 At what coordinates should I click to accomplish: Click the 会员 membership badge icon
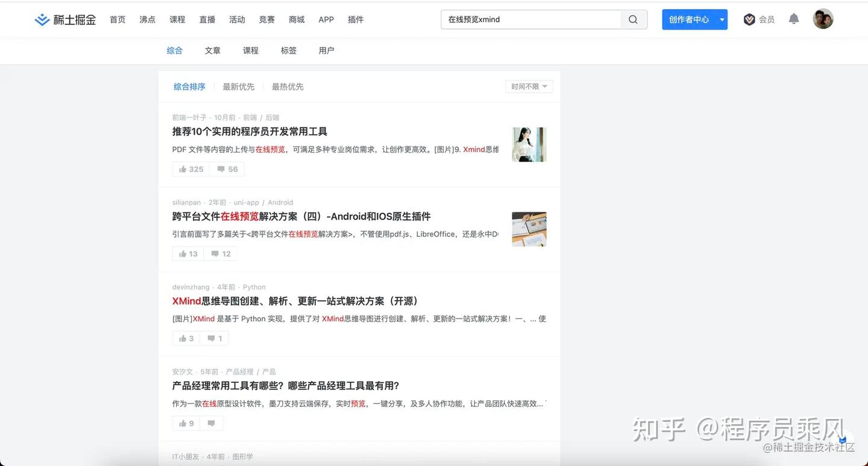pyautogui.click(x=749, y=19)
